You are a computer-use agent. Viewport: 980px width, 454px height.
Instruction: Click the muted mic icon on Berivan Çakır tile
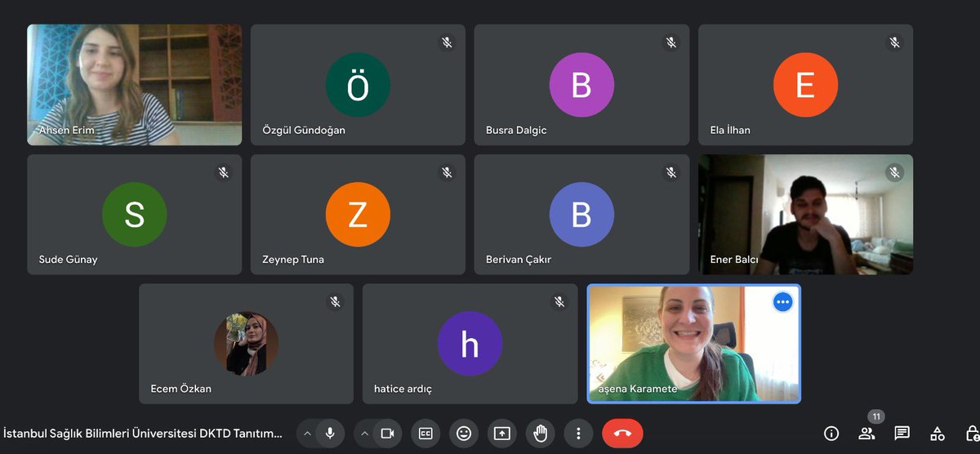[670, 172]
